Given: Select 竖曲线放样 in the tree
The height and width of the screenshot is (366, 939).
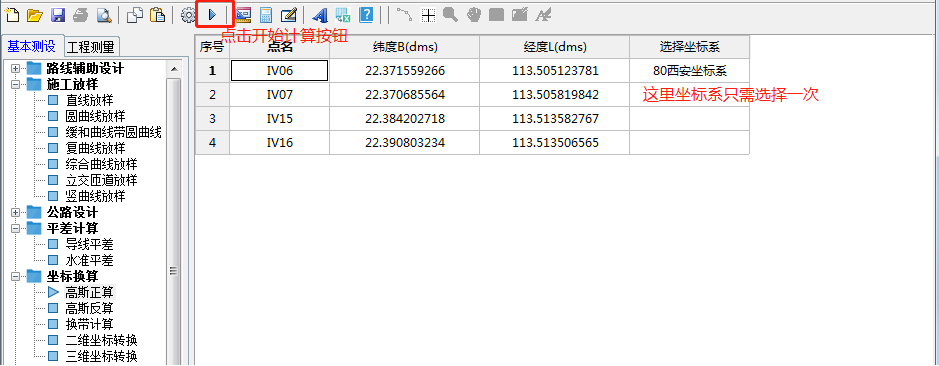Looking at the screenshot, I should tap(95, 196).
